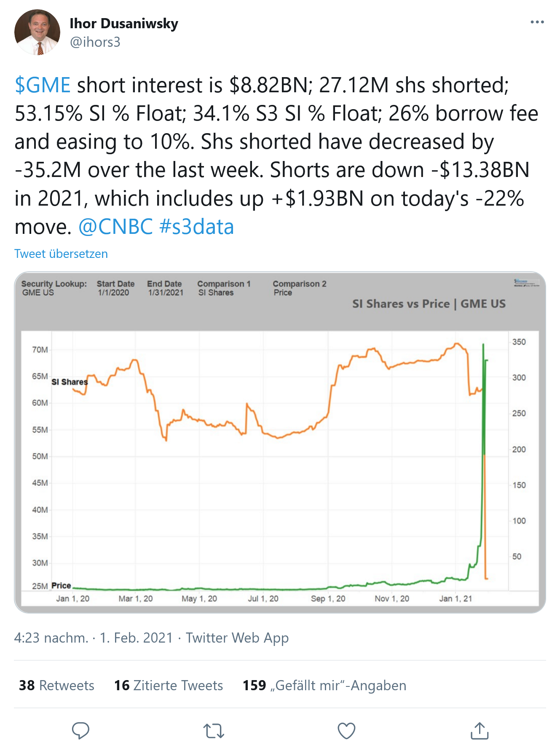View the 16 Zitierte Tweets list

169,685
